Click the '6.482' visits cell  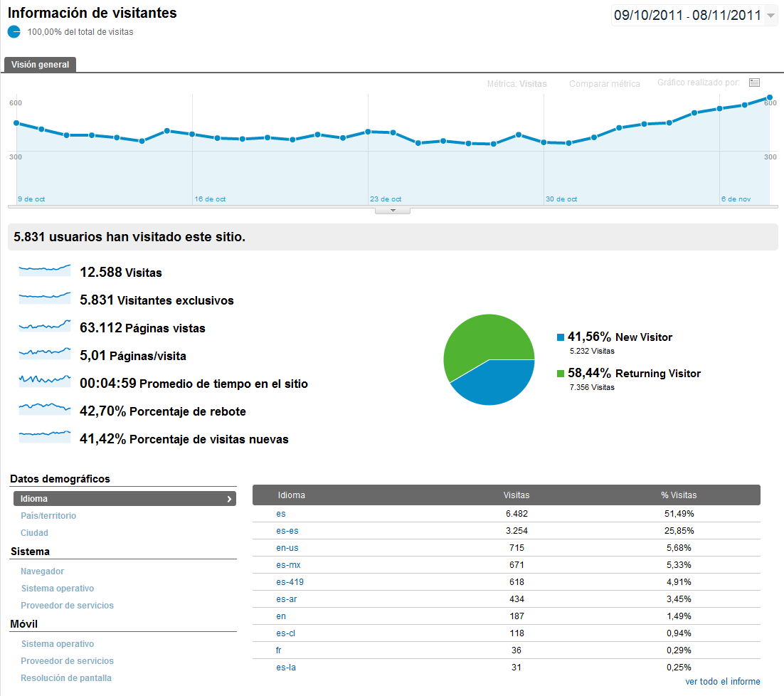[517, 514]
